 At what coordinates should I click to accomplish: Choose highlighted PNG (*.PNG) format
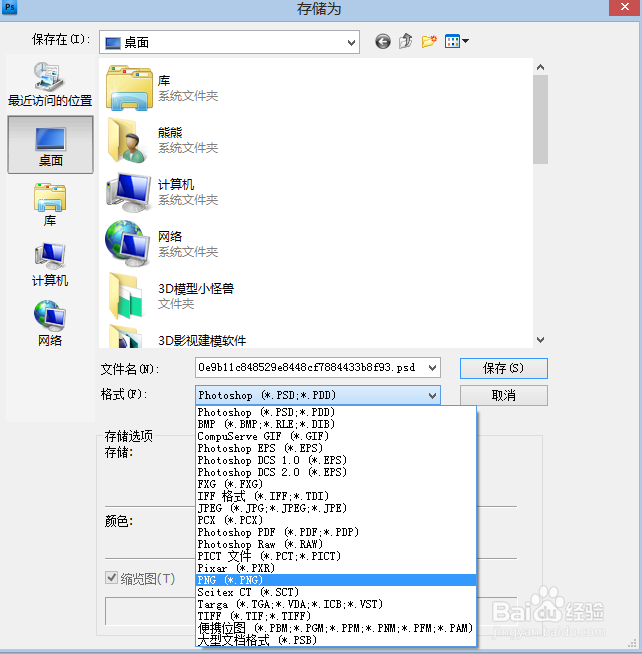[x=336, y=580]
